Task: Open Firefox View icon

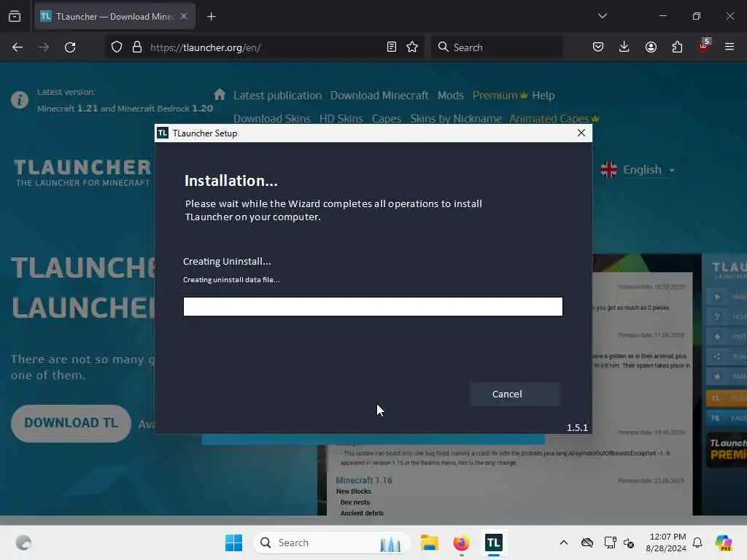Action: [15, 17]
